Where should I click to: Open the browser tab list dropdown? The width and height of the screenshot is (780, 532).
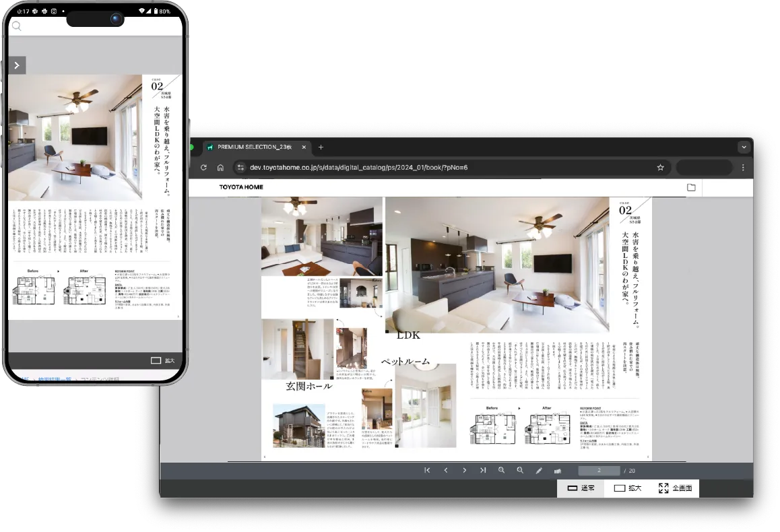744,147
